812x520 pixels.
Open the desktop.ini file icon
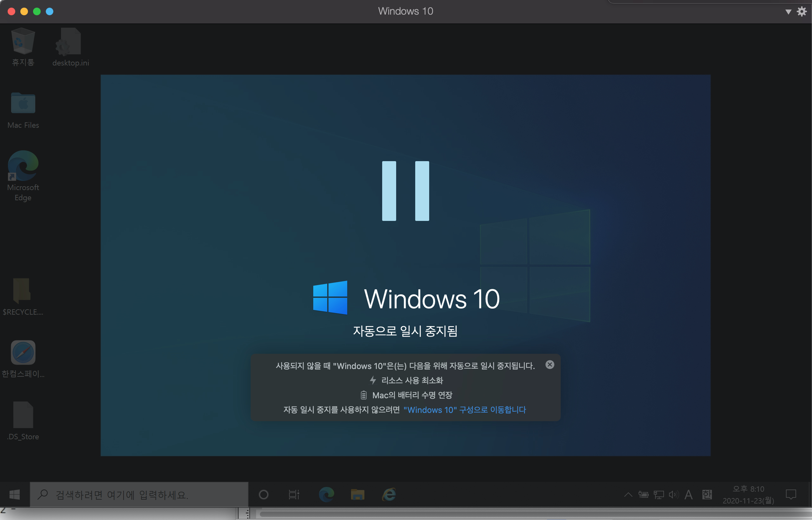pyautogui.click(x=70, y=42)
